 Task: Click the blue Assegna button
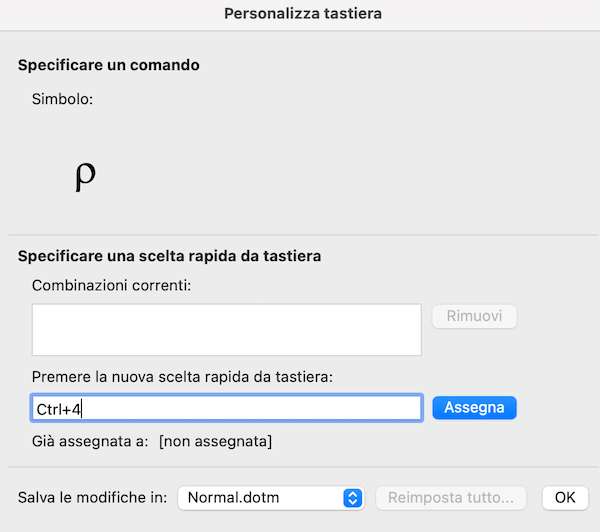(x=474, y=408)
